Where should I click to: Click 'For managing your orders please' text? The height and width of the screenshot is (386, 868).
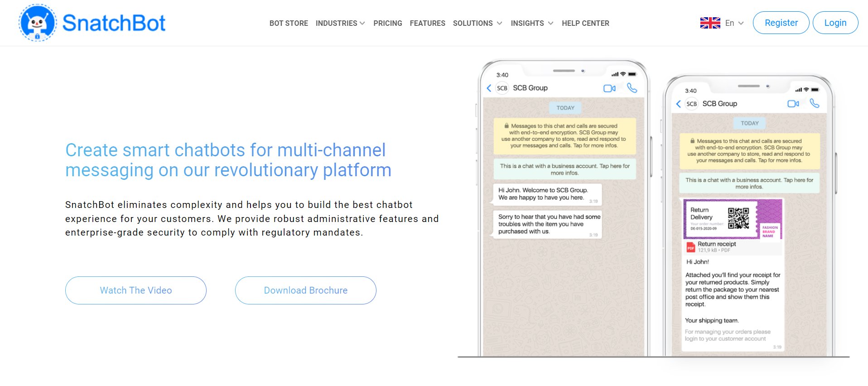[x=728, y=335]
